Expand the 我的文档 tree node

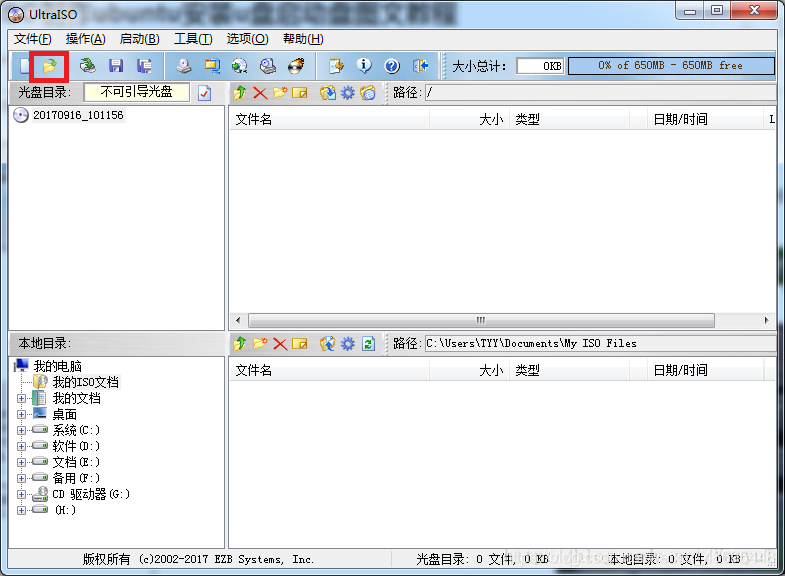(x=21, y=399)
